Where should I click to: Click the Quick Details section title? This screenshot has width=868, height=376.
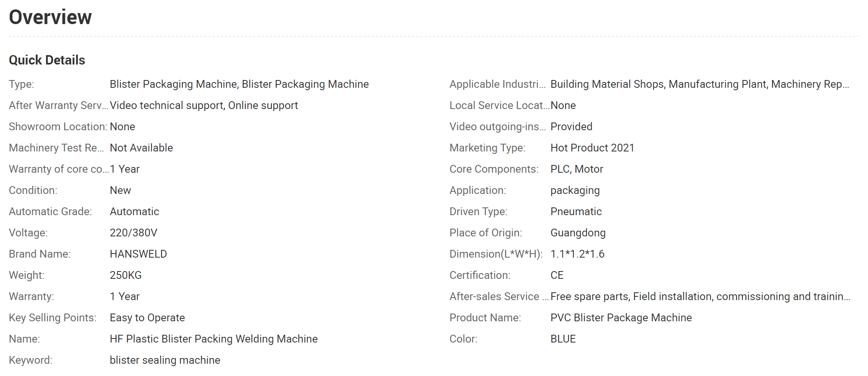tap(47, 60)
